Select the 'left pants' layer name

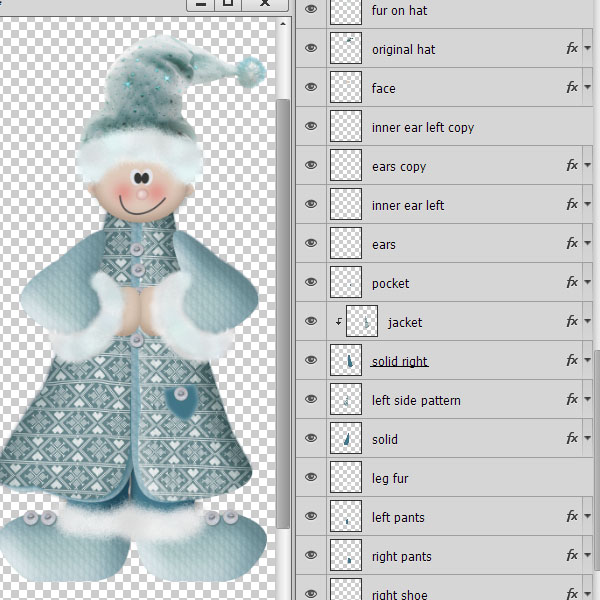(x=398, y=517)
